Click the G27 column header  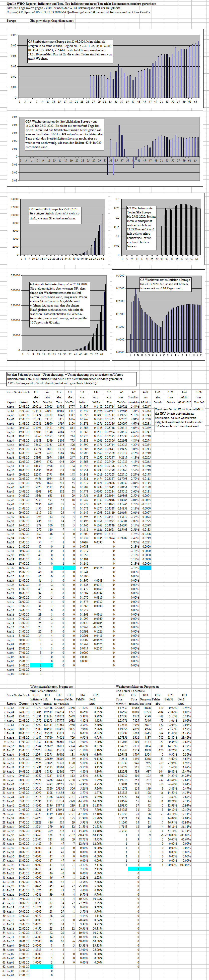[x=185, y=391]
